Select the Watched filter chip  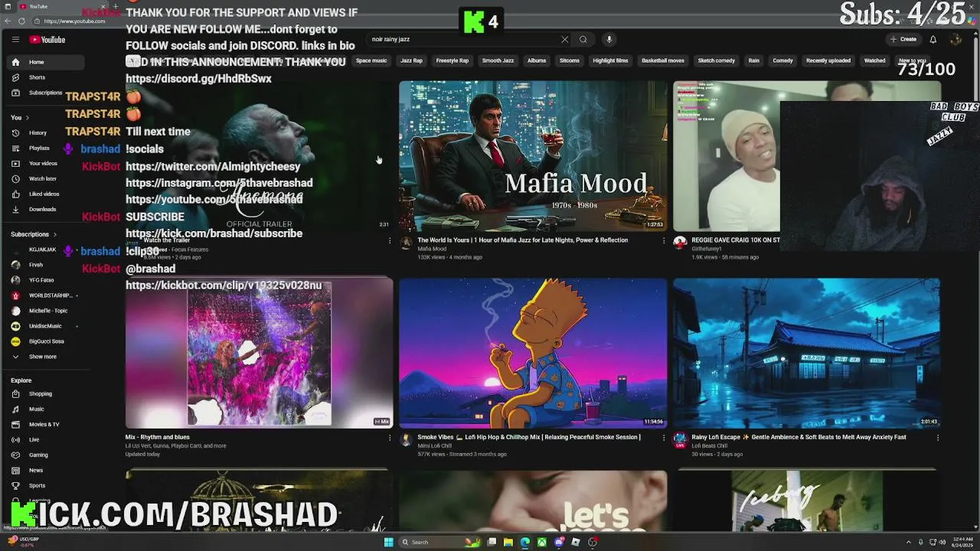874,60
